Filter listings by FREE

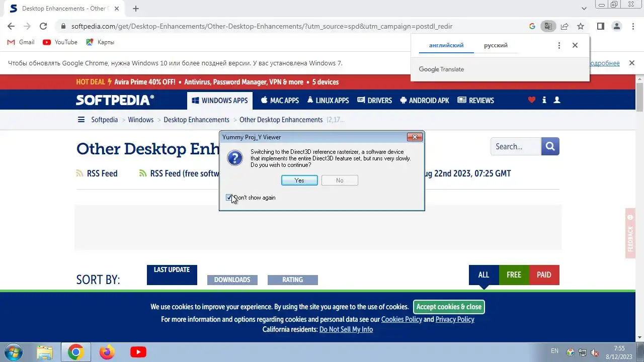pos(514,275)
